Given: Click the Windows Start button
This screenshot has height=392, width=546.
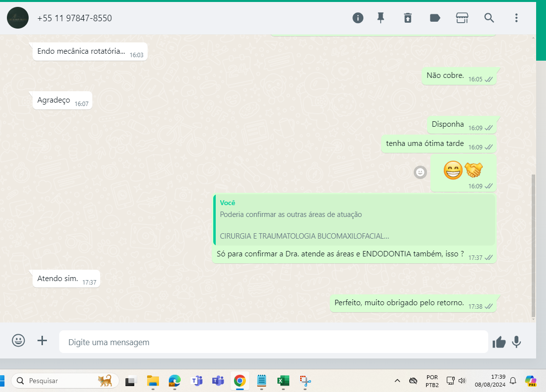Looking at the screenshot, I should click(2, 381).
